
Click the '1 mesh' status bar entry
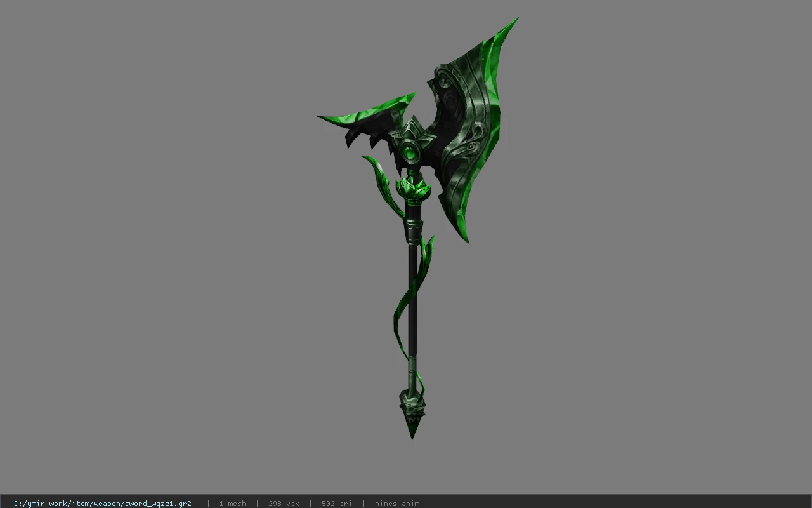(232, 504)
